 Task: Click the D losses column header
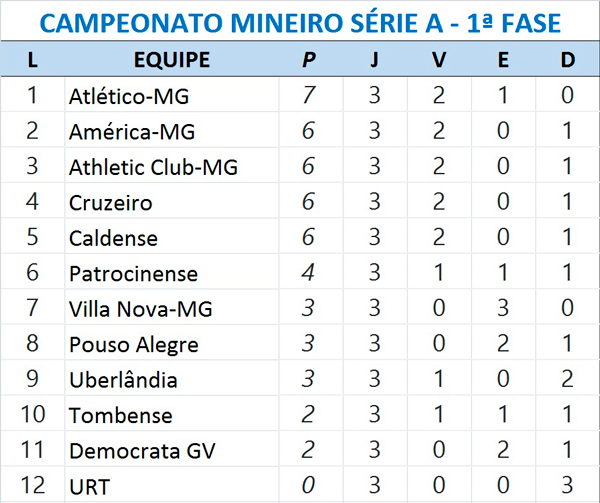pos(567,60)
